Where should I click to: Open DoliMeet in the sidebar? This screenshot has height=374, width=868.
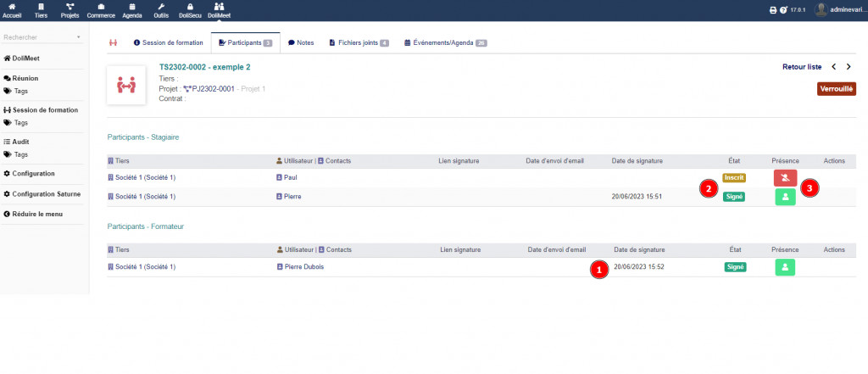[21, 59]
